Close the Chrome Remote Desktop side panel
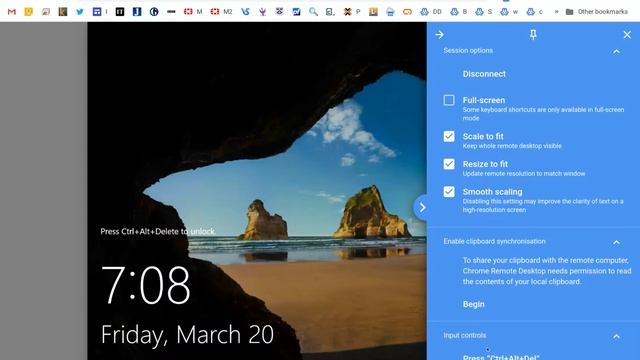640x360 pixels. tap(627, 35)
